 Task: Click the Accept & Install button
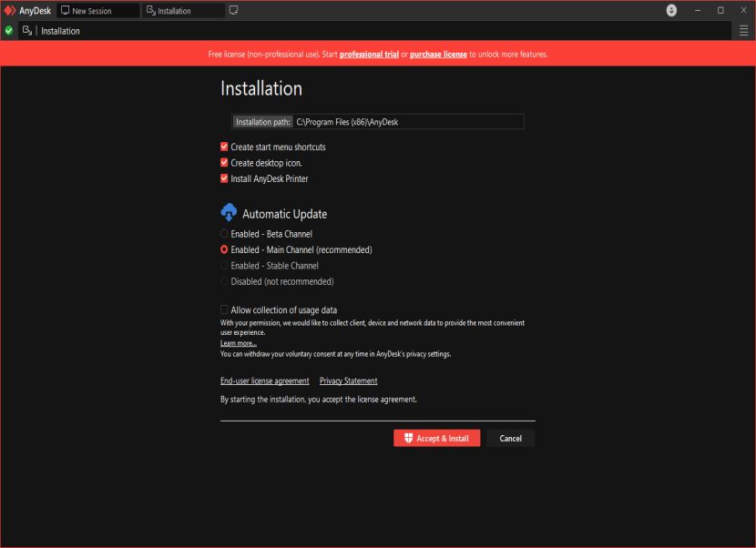coord(437,438)
